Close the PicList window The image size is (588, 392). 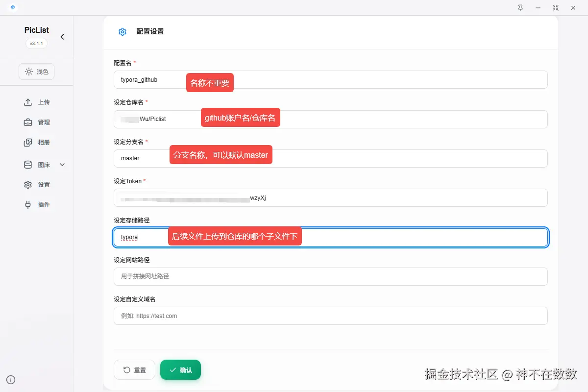573,8
